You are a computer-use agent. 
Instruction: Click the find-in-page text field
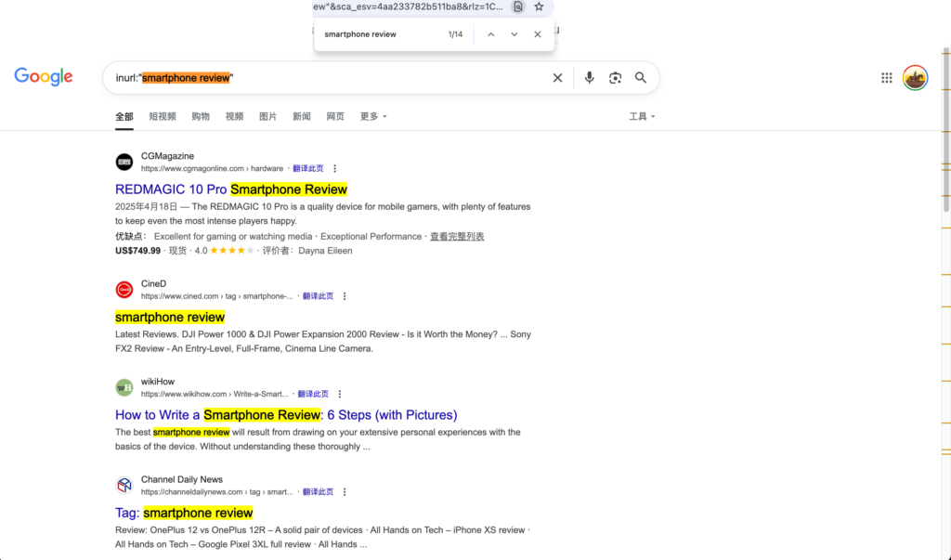click(382, 34)
